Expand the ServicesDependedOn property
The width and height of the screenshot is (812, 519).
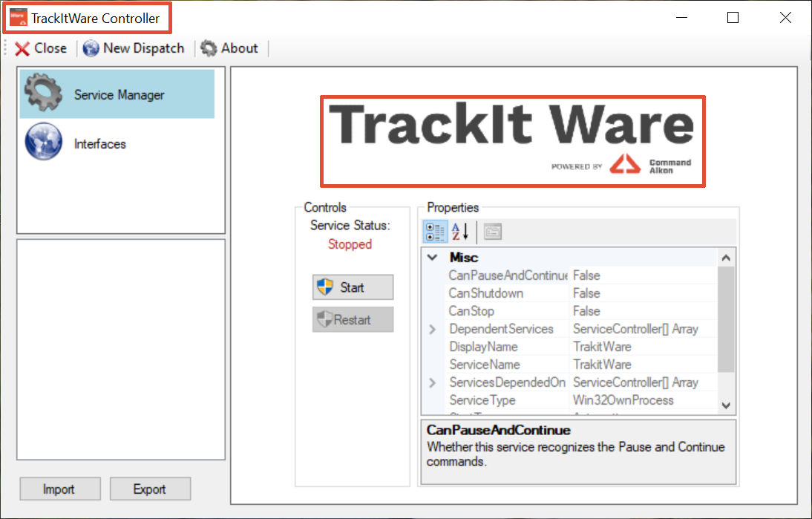(x=433, y=383)
